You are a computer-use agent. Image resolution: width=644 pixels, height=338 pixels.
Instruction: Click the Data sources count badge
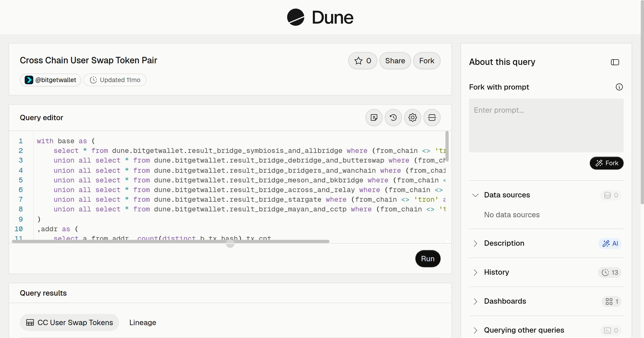(x=611, y=195)
